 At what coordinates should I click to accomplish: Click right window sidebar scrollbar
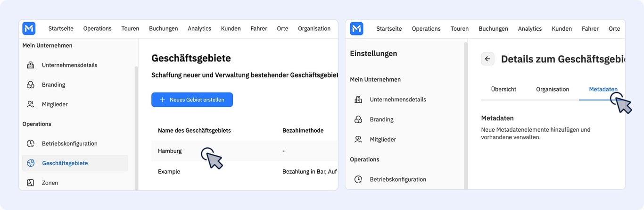(x=466, y=116)
